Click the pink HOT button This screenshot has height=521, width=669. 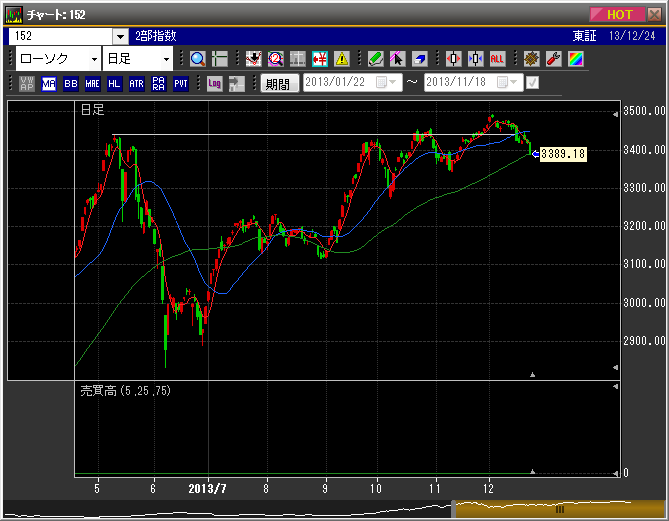pyautogui.click(x=618, y=14)
